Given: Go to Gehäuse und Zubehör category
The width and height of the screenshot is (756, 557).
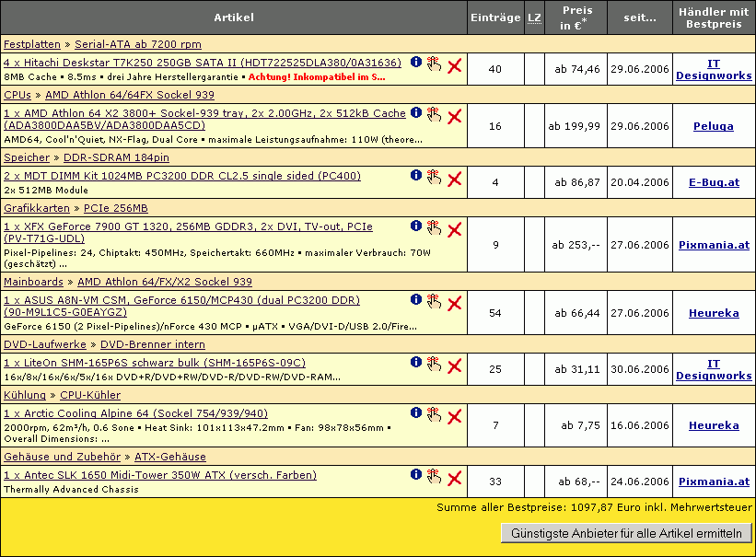Looking at the screenshot, I should click(63, 458).
